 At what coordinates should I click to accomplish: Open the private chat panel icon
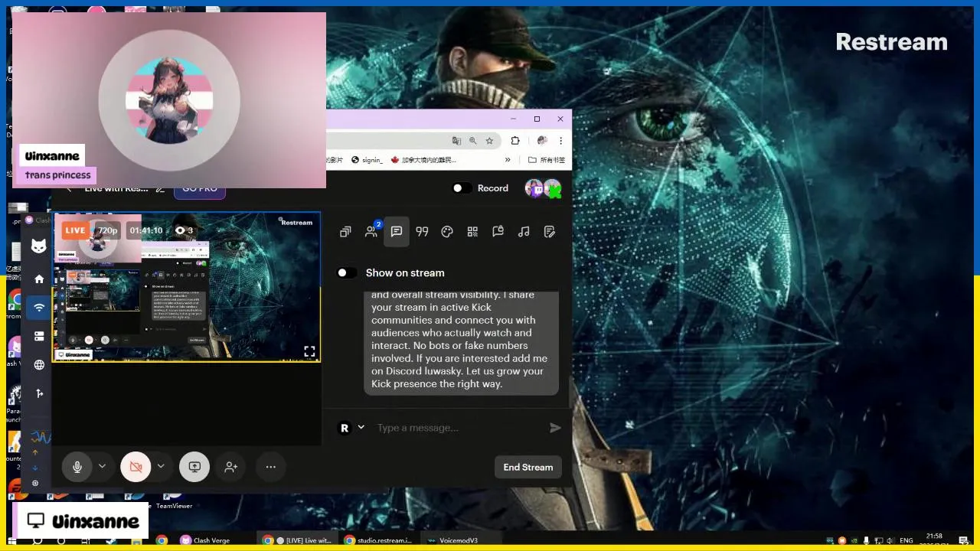click(x=498, y=232)
